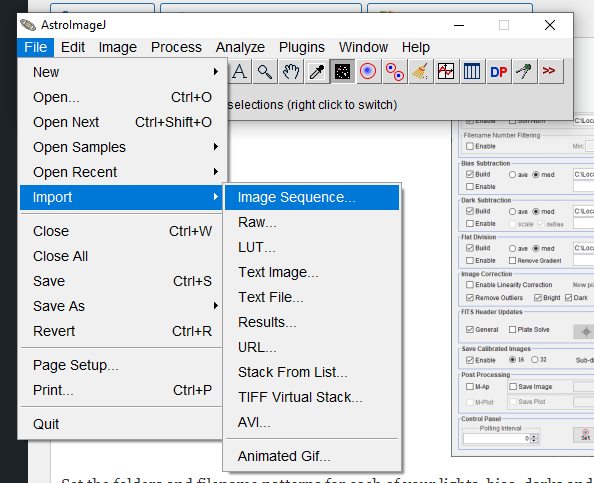Click the Polling Interval stepper arrows

pos(534,439)
